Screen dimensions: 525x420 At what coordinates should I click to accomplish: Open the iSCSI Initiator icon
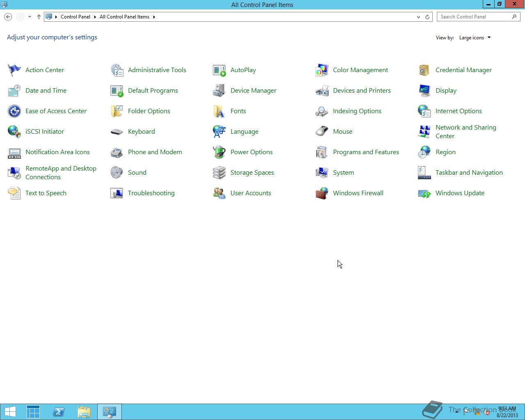(14, 132)
